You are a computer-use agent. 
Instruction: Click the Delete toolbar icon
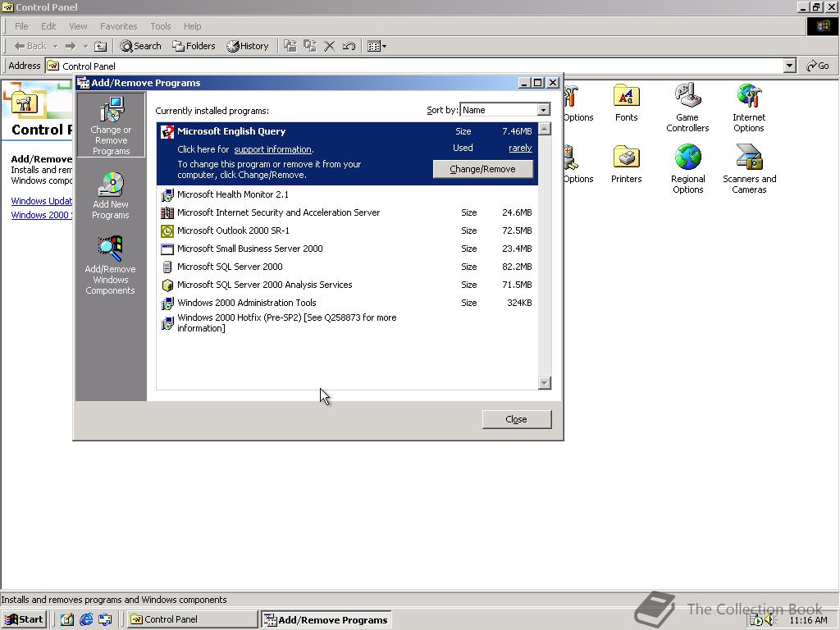330,46
